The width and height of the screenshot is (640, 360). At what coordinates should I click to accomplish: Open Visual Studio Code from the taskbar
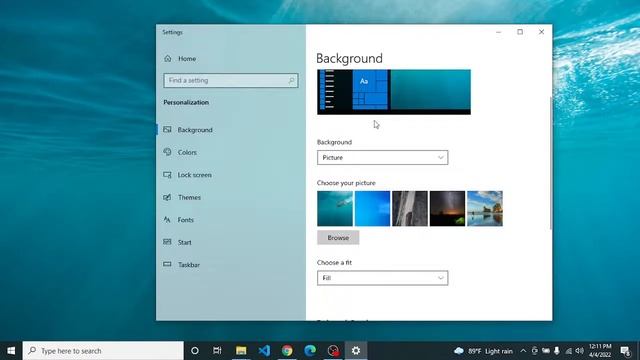tap(264, 351)
